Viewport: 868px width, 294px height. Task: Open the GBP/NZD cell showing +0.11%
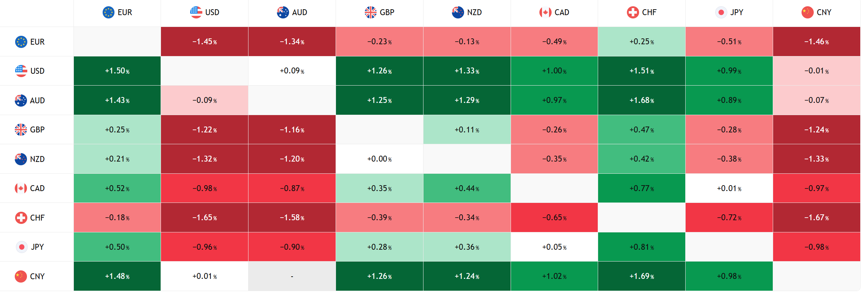467,129
